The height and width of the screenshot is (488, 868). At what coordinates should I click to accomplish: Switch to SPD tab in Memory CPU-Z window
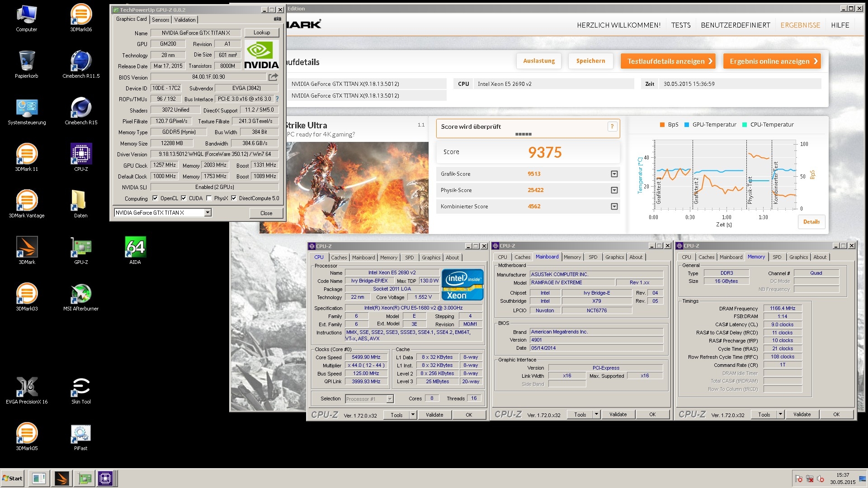777,258
